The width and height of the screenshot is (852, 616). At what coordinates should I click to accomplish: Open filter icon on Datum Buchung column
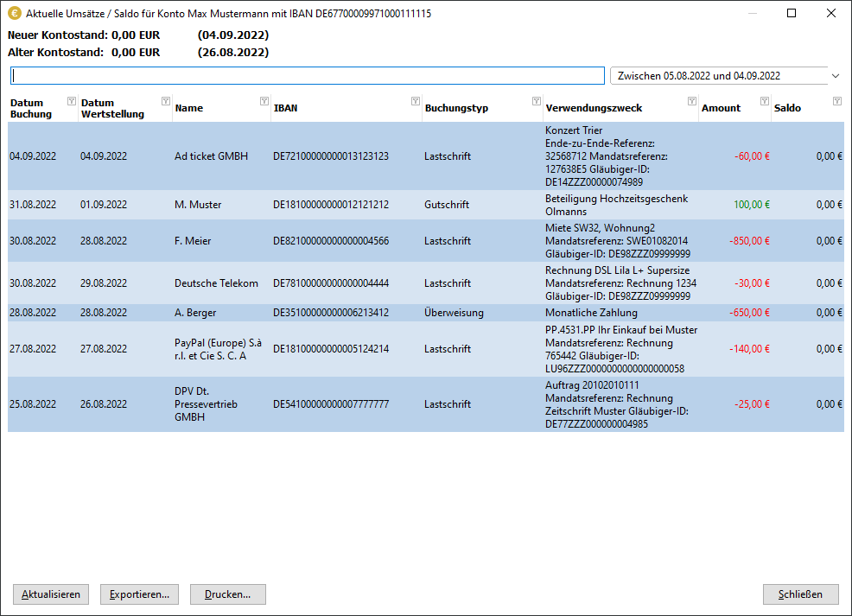click(72, 101)
